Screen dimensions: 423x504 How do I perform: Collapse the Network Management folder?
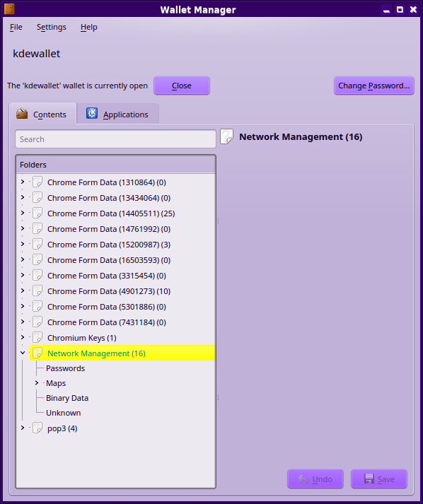pyautogui.click(x=23, y=353)
